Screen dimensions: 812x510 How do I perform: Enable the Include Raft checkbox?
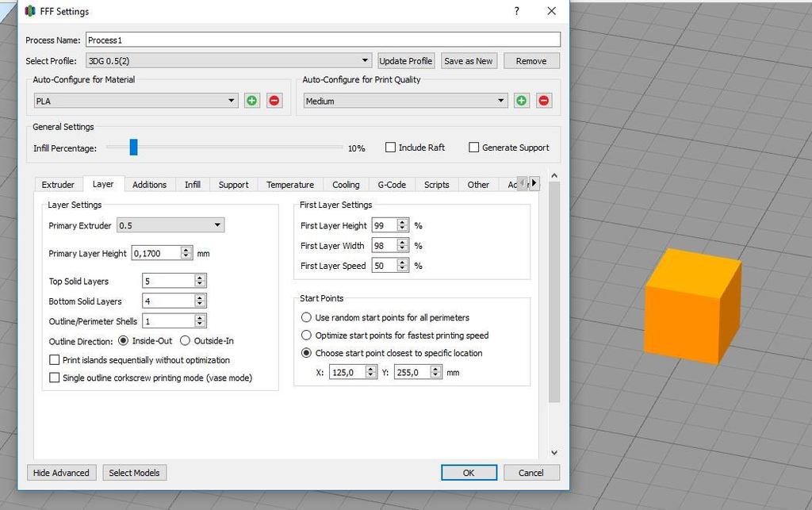[390, 148]
